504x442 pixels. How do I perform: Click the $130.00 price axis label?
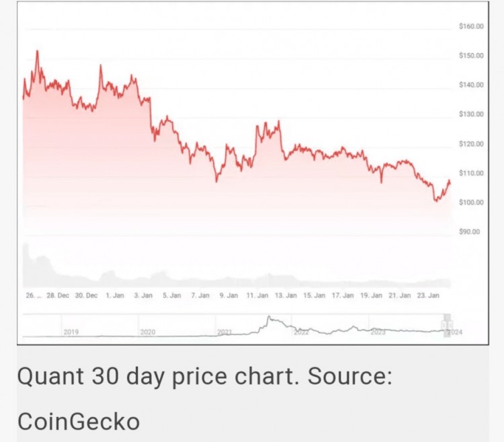click(x=471, y=114)
